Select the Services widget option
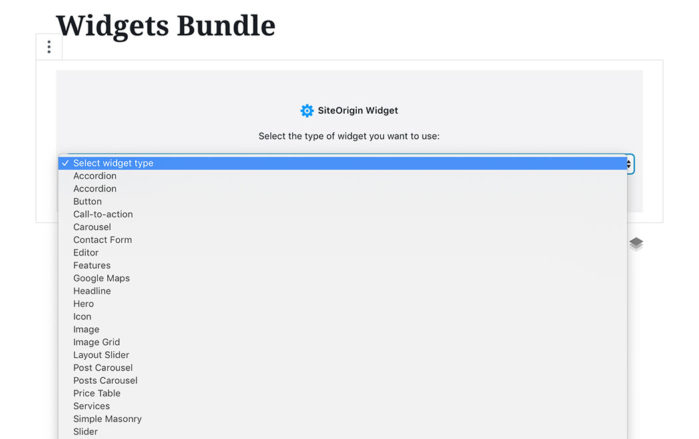The width and height of the screenshot is (699, 439). (91, 406)
